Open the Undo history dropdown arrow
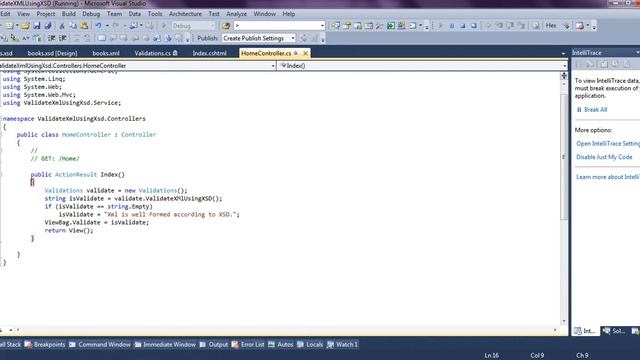This screenshot has height=360, width=640. (107, 26)
